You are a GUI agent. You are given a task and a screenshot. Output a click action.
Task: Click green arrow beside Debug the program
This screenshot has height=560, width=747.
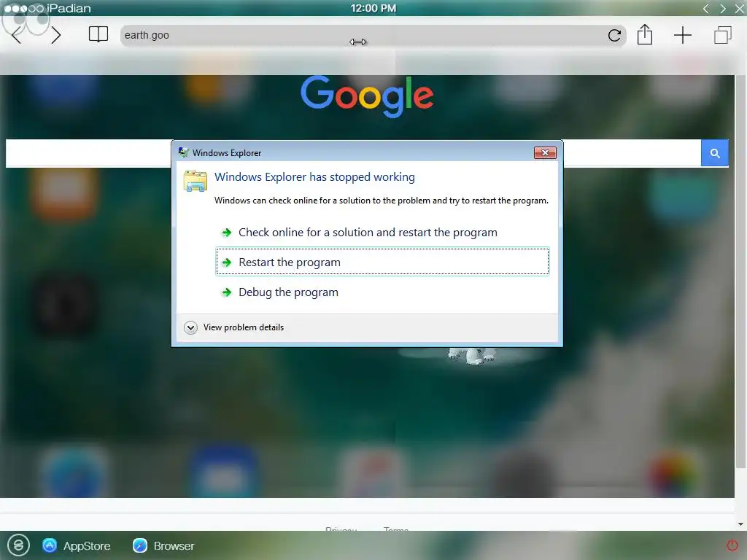pyautogui.click(x=227, y=292)
